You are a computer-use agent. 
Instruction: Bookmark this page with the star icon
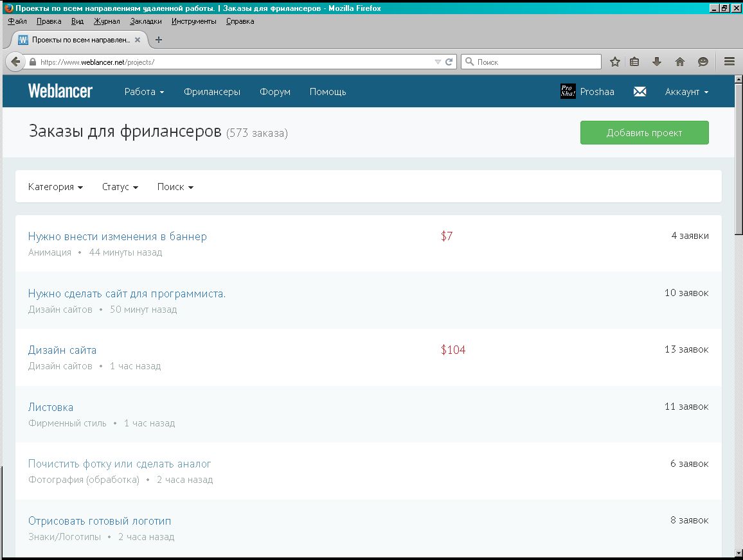point(615,62)
